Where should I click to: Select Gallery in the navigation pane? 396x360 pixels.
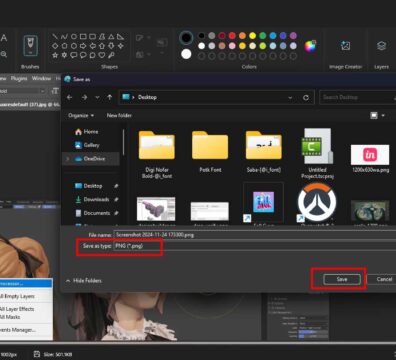(x=87, y=145)
